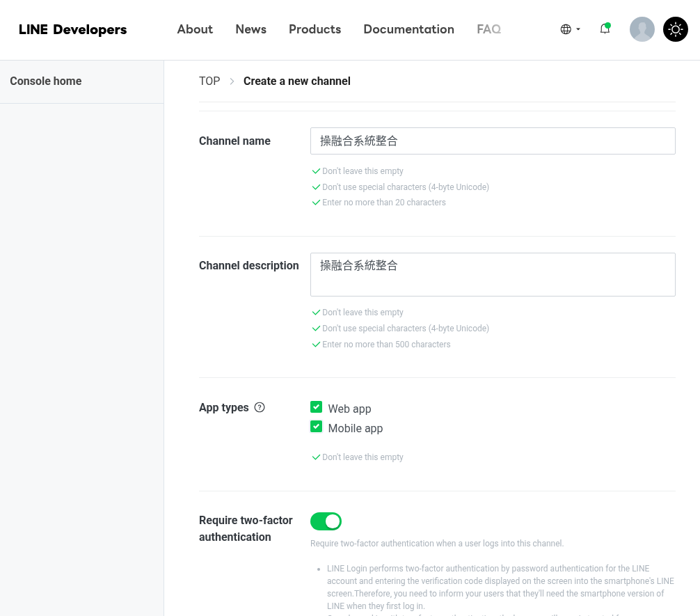The height and width of the screenshot is (616, 700).
Task: Uncheck the Web app checkbox
Action: click(x=316, y=407)
